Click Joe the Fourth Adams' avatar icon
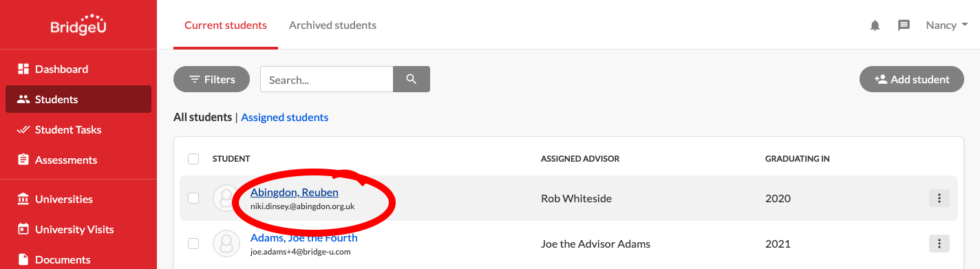The height and width of the screenshot is (269, 980). pyautogui.click(x=226, y=244)
